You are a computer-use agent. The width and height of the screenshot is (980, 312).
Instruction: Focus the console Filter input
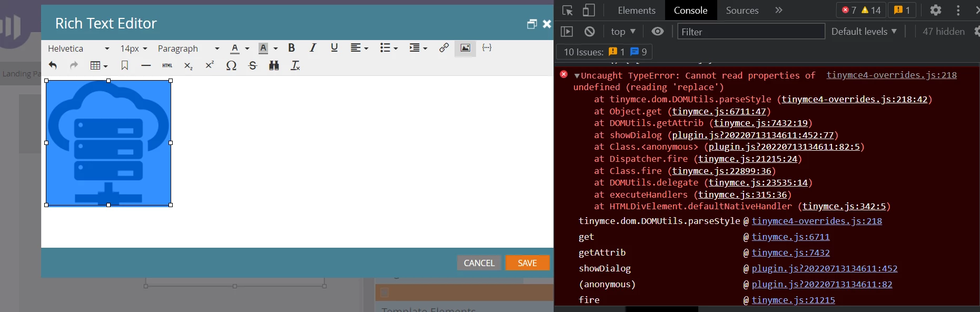[751, 32]
